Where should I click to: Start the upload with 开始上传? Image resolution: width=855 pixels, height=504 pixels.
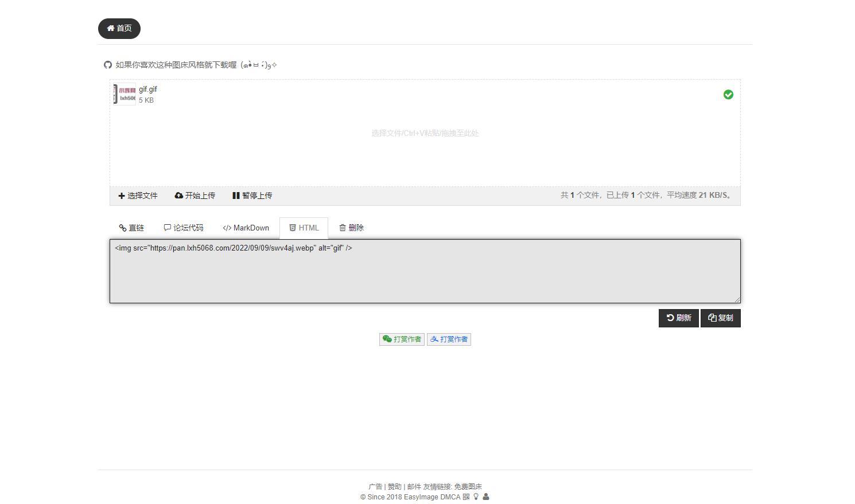click(x=195, y=196)
